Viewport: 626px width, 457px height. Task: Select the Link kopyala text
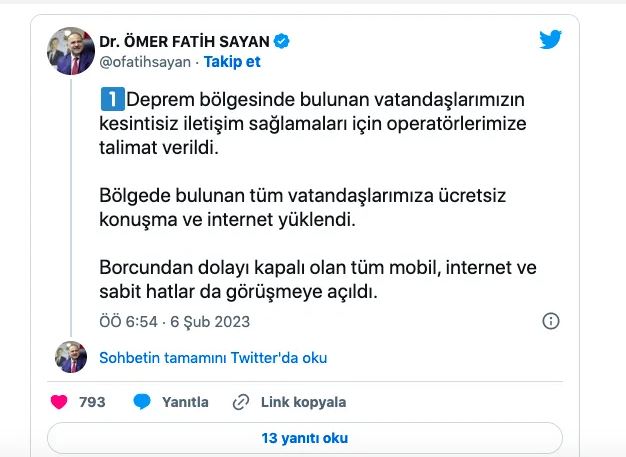click(x=303, y=402)
